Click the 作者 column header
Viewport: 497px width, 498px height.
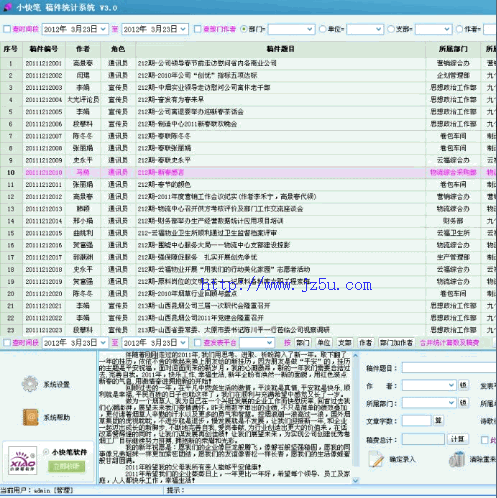(83, 49)
